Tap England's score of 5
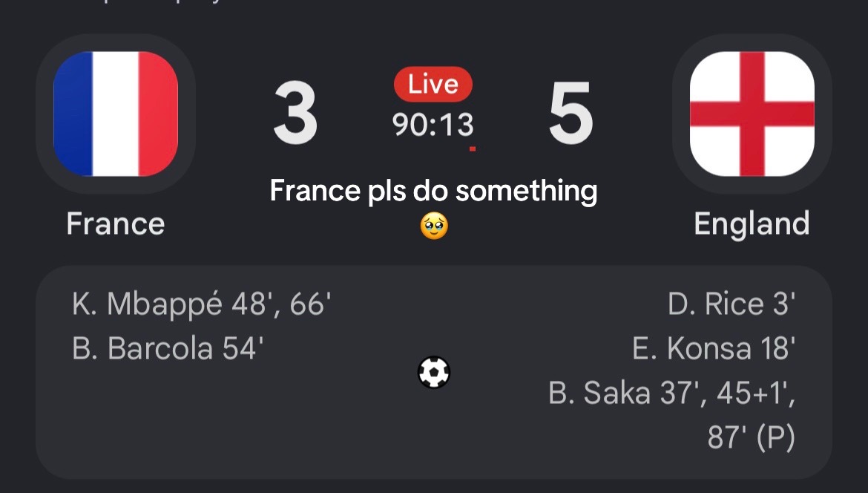The width and height of the screenshot is (868, 493). 571,113
